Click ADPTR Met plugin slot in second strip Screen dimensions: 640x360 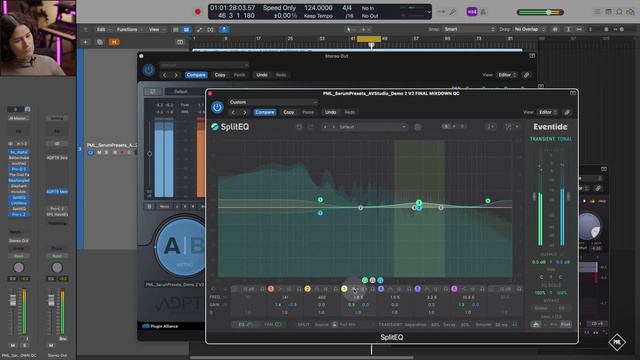pyautogui.click(x=57, y=192)
